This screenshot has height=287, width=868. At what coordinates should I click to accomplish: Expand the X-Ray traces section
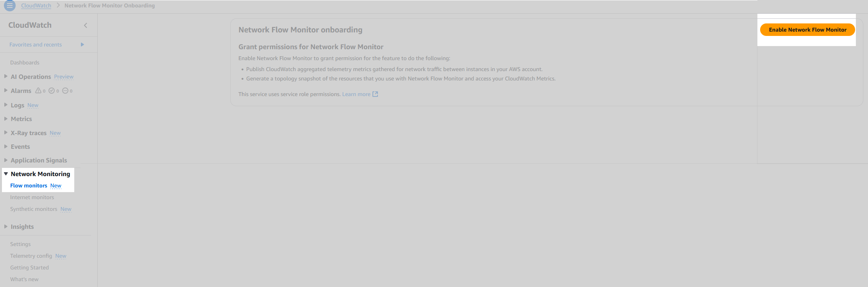(6, 133)
